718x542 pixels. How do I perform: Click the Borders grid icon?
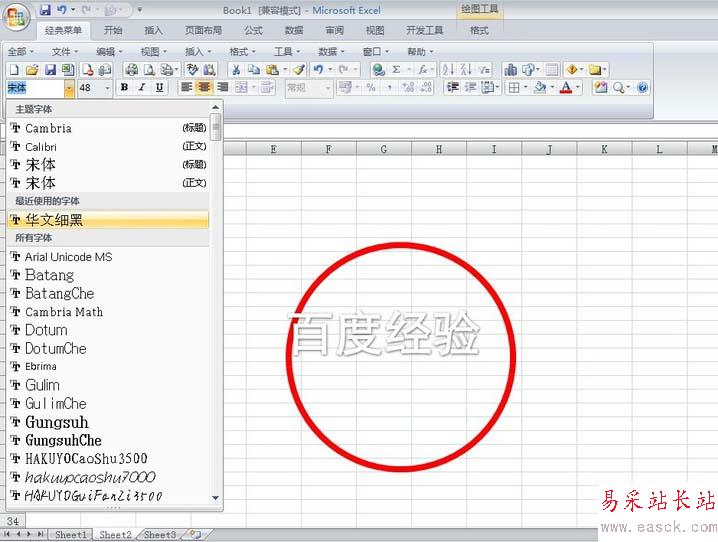[514, 87]
